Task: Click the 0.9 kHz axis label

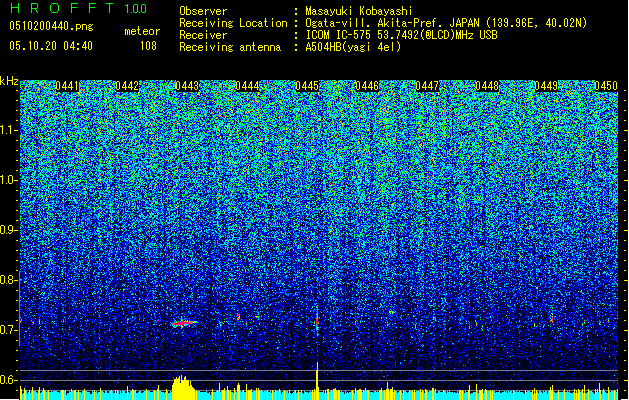Action: point(8,230)
